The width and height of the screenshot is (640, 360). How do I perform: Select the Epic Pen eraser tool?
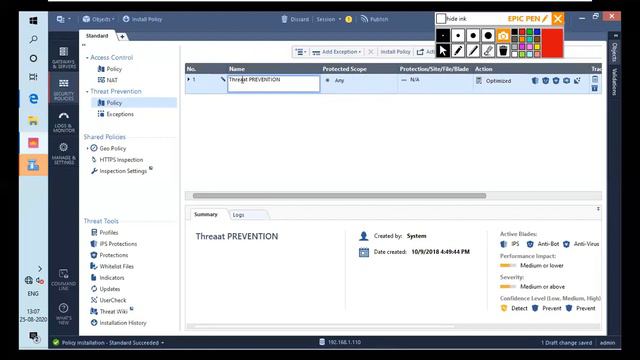[488, 51]
